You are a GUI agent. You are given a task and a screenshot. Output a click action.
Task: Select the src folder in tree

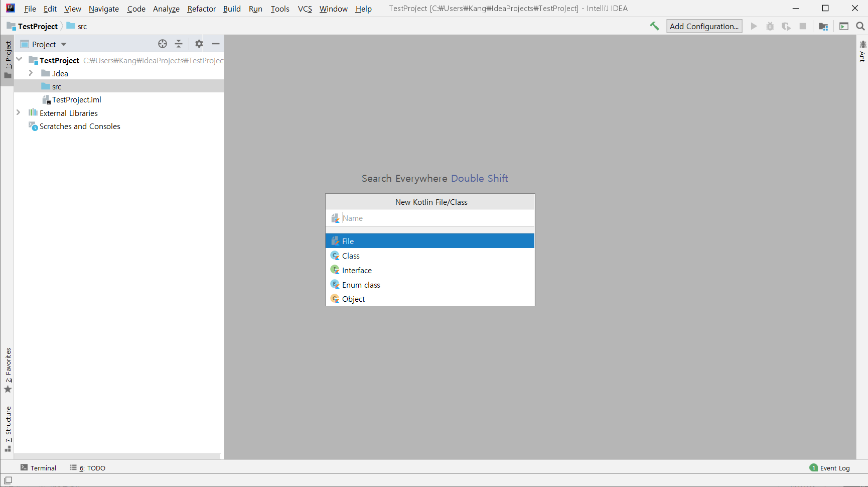pos(119,86)
